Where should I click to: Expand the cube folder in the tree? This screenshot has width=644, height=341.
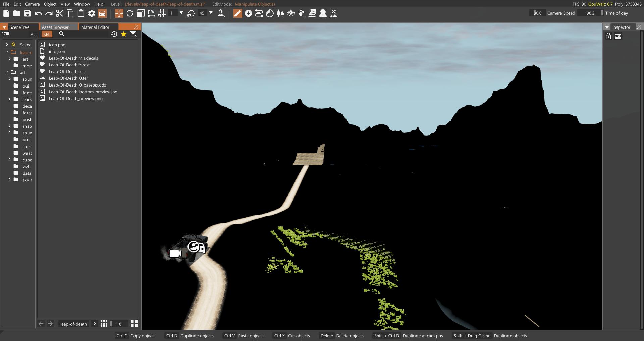[10, 159]
